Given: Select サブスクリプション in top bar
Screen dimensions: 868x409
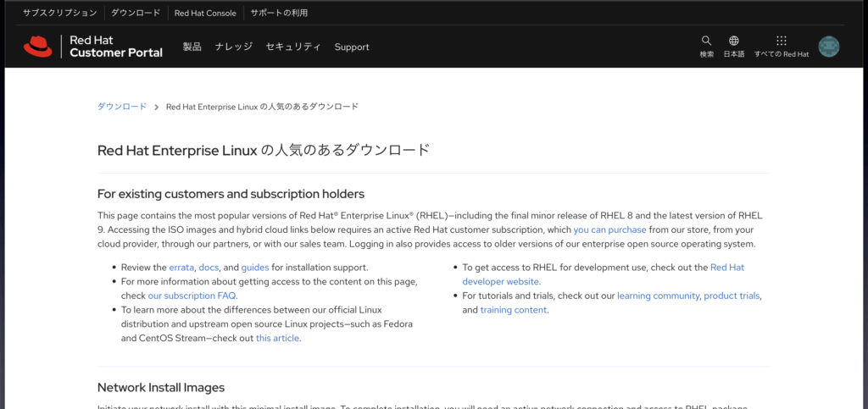Looking at the screenshot, I should pos(59,13).
